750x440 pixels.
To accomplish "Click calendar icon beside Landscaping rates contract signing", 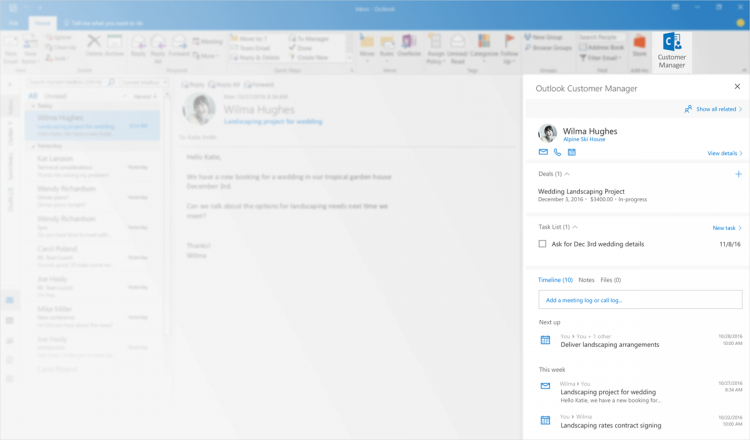I will pyautogui.click(x=545, y=420).
